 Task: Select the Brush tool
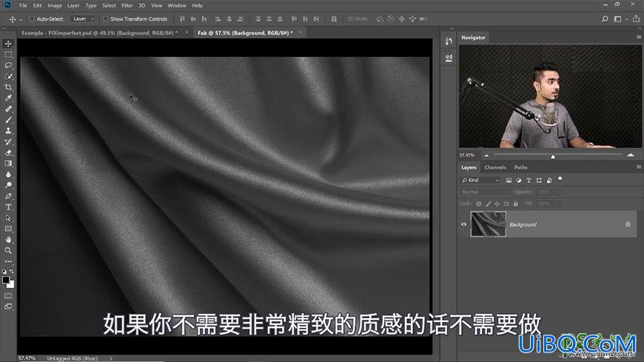pos(8,120)
